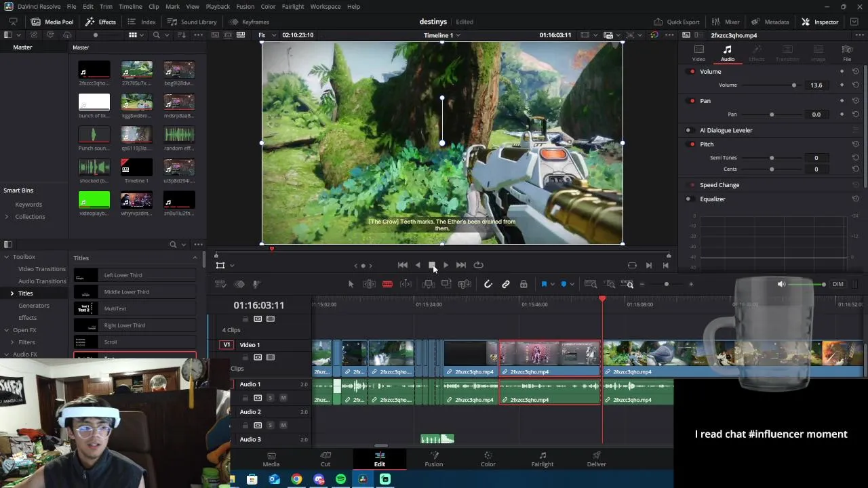Viewport: 868px width, 488px height.
Task: Adjust the Pan slider handle
Action: pos(772,115)
